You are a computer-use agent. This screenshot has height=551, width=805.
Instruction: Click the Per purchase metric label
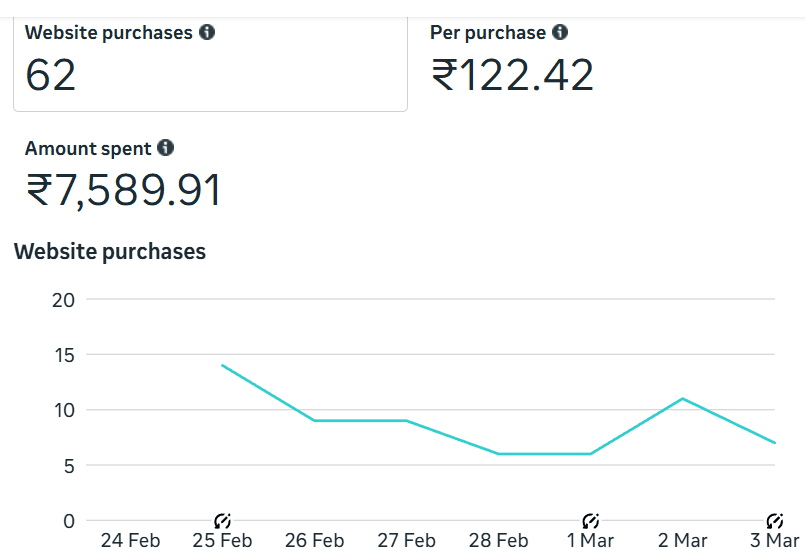pos(488,32)
